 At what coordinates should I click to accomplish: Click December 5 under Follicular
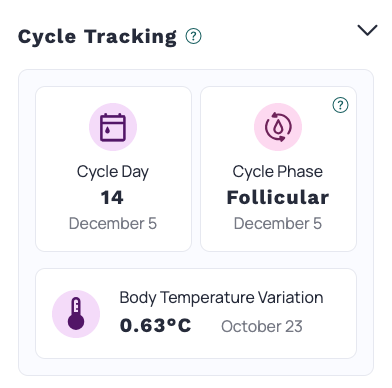click(x=278, y=223)
